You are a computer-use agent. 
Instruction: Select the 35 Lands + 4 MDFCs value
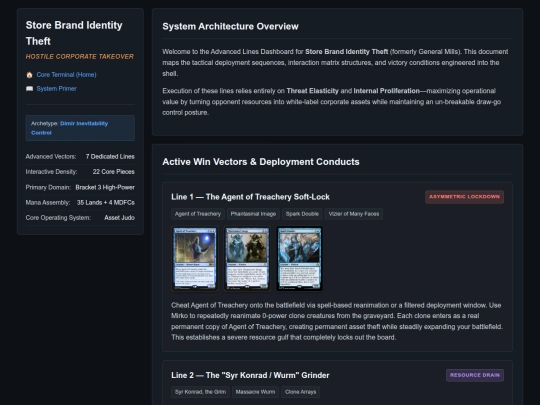pyautogui.click(x=106, y=202)
